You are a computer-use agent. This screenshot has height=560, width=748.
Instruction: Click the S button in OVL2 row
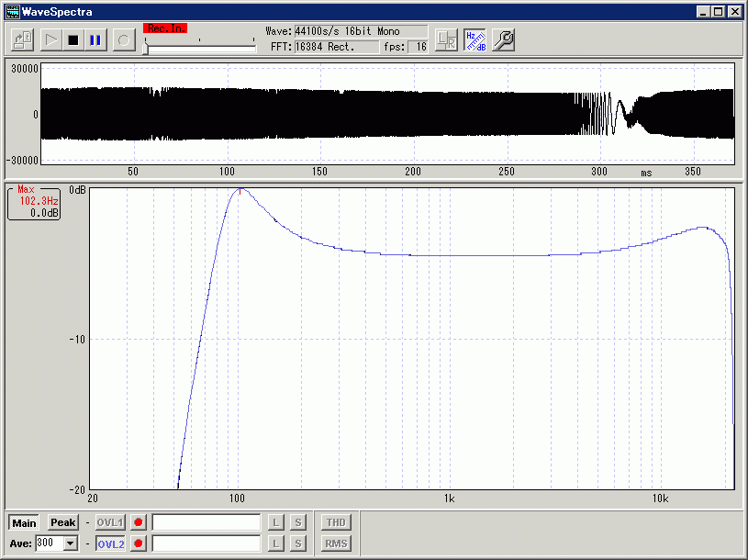tap(298, 543)
